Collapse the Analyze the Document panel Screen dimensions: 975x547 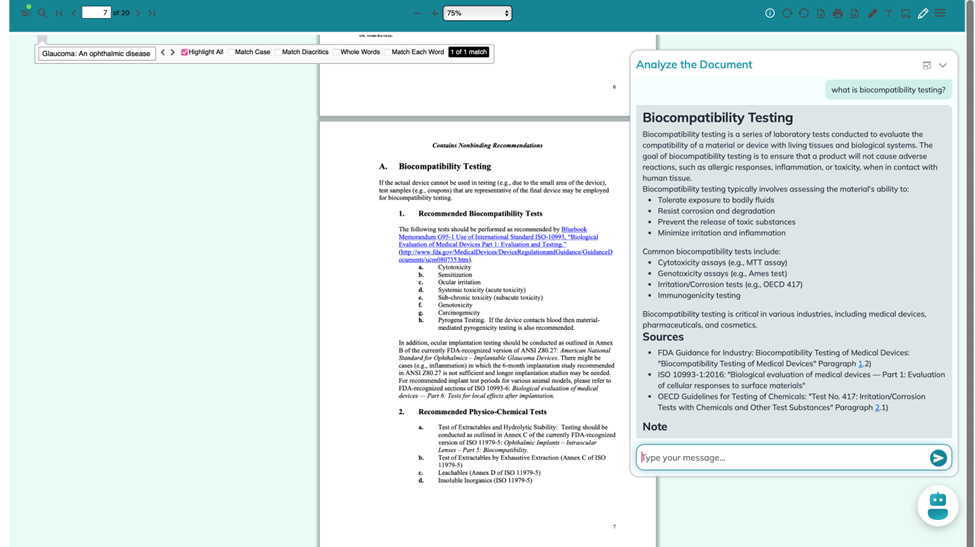coord(943,65)
